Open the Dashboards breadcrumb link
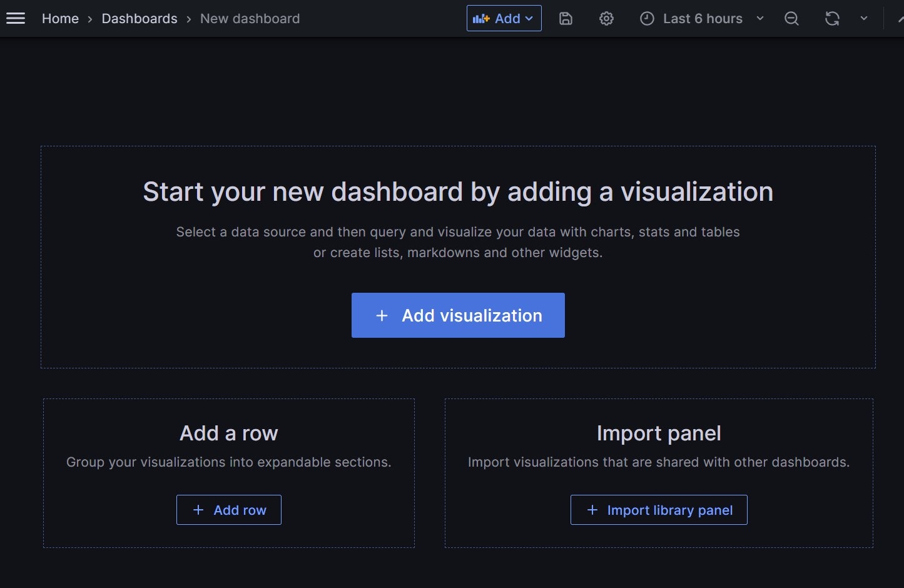This screenshot has height=588, width=904. [x=140, y=19]
